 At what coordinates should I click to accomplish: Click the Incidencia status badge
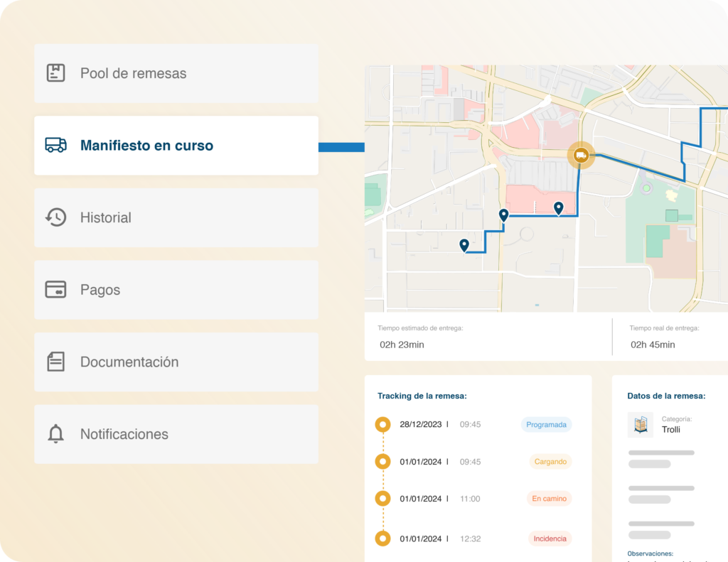click(x=550, y=539)
